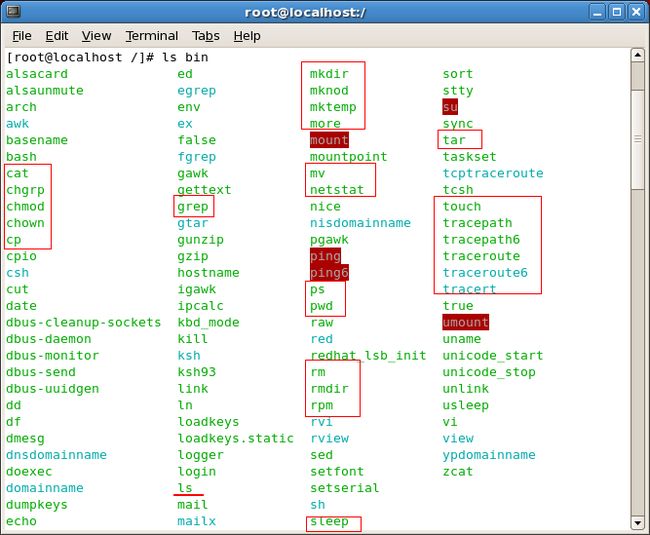The image size is (650, 535).
Task: Click the 'dnsdomainname' entry
Action: click(x=56, y=455)
